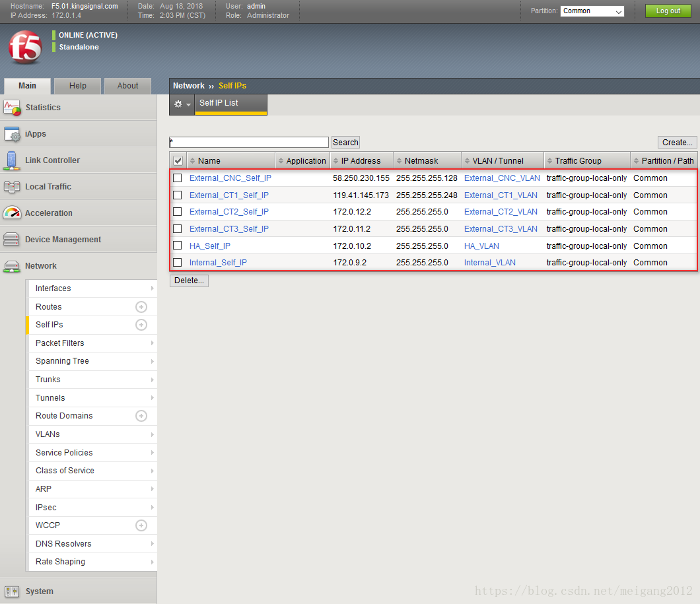Expand the Trunks submenu arrow
The image size is (700, 604).
153,380
